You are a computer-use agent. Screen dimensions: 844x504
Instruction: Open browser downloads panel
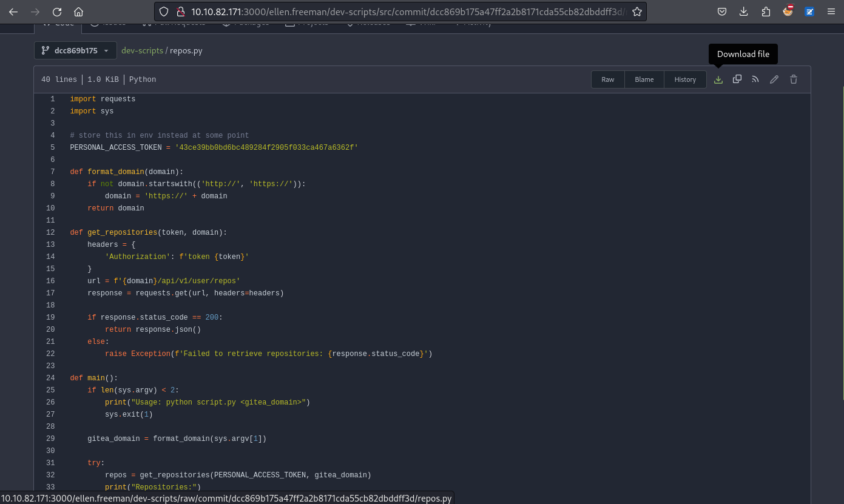(744, 12)
